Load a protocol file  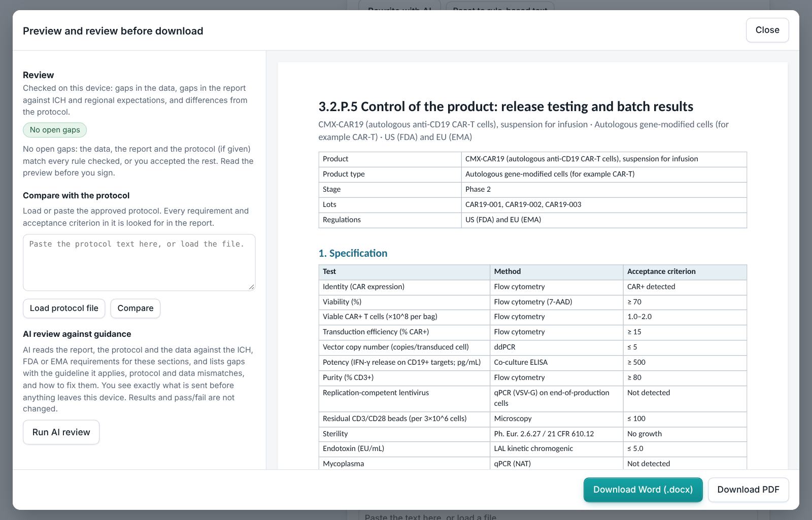(x=64, y=308)
